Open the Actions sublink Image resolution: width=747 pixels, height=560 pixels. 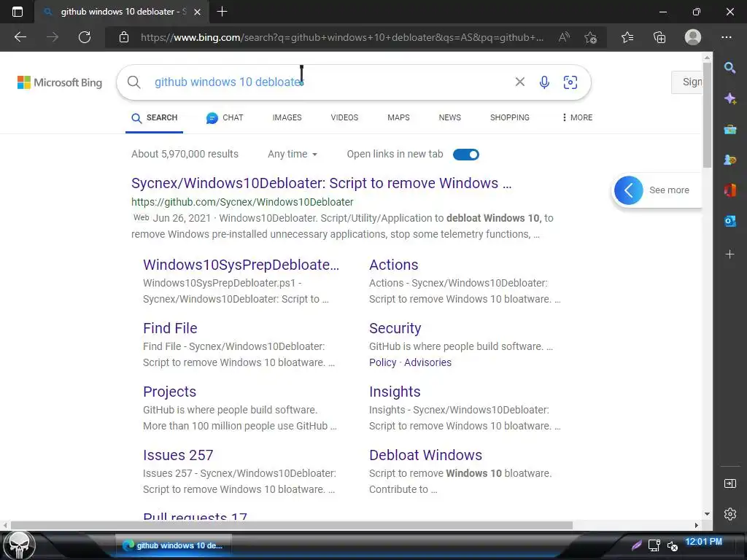393,265
